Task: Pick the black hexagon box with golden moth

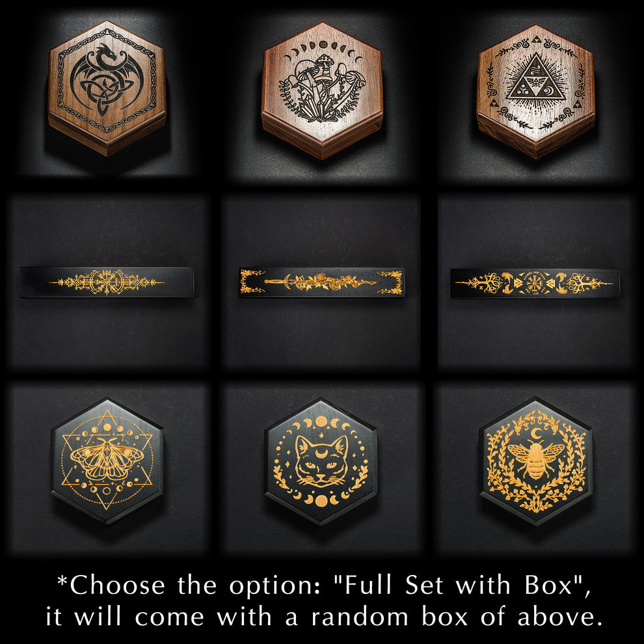Action: pos(107,461)
